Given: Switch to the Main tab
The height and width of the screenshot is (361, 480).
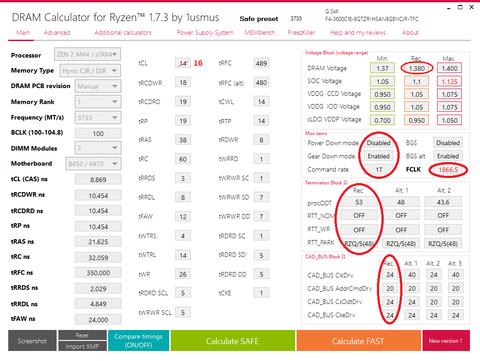Looking at the screenshot, I should pyautogui.click(x=23, y=33).
